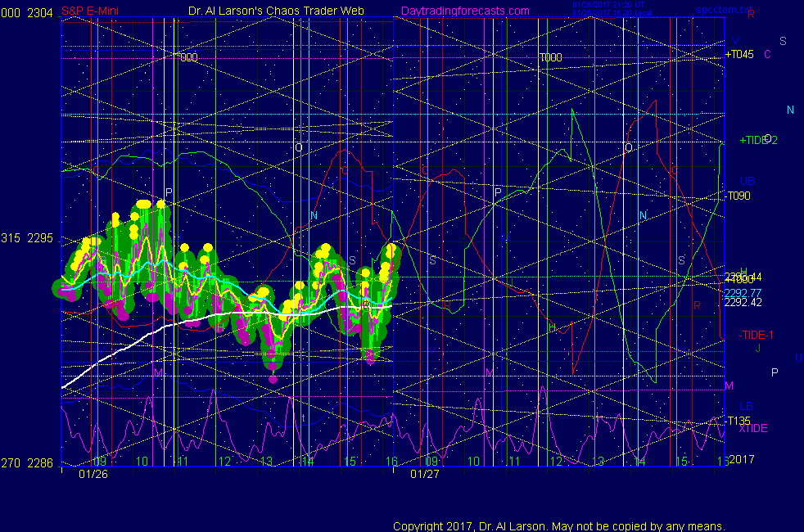The width and height of the screenshot is (804, 532).
Task: Click the 2286 price axis label
Action: pyautogui.click(x=40, y=462)
